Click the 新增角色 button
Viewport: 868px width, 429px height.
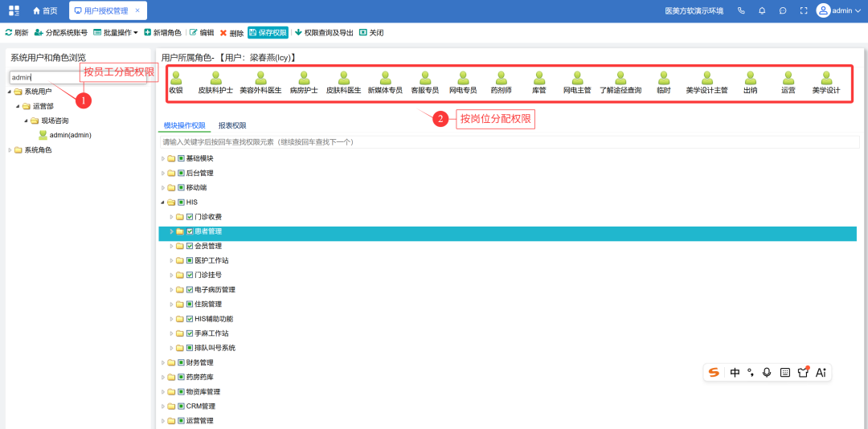162,33
